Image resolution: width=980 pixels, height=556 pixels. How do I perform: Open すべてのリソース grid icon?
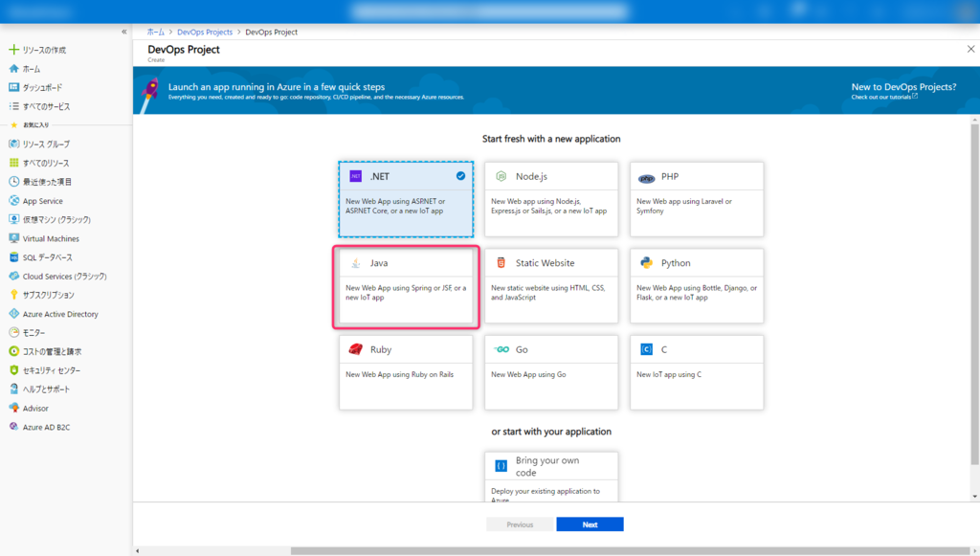point(13,163)
